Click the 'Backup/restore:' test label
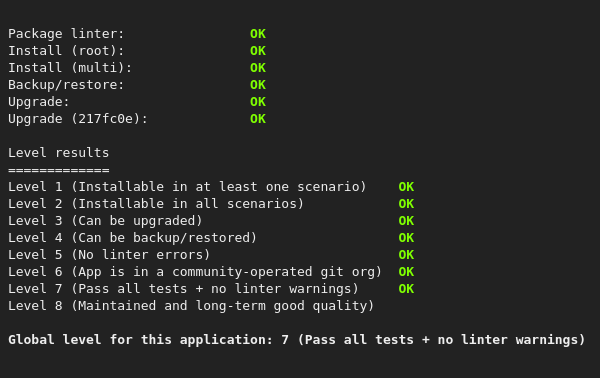600x378 pixels. pos(66,85)
